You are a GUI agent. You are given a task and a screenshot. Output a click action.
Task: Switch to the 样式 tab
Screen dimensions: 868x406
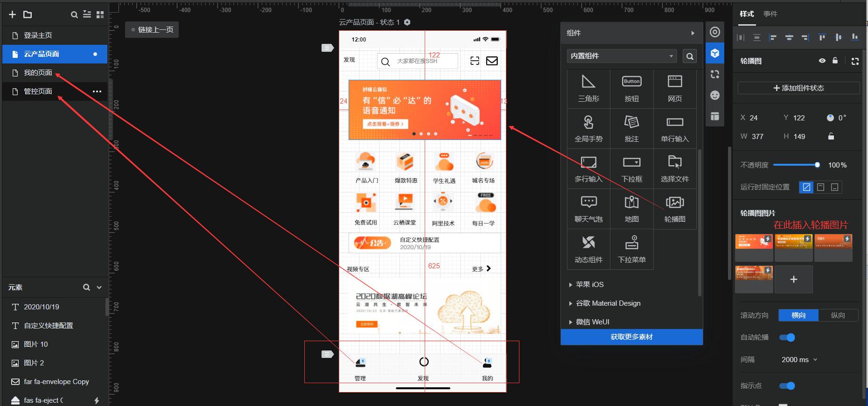pyautogui.click(x=747, y=14)
